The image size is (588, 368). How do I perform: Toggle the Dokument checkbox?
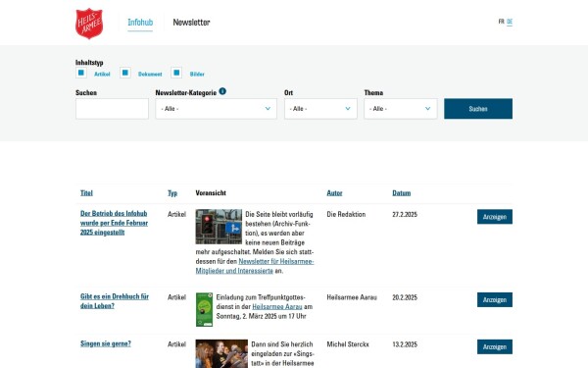(x=125, y=73)
